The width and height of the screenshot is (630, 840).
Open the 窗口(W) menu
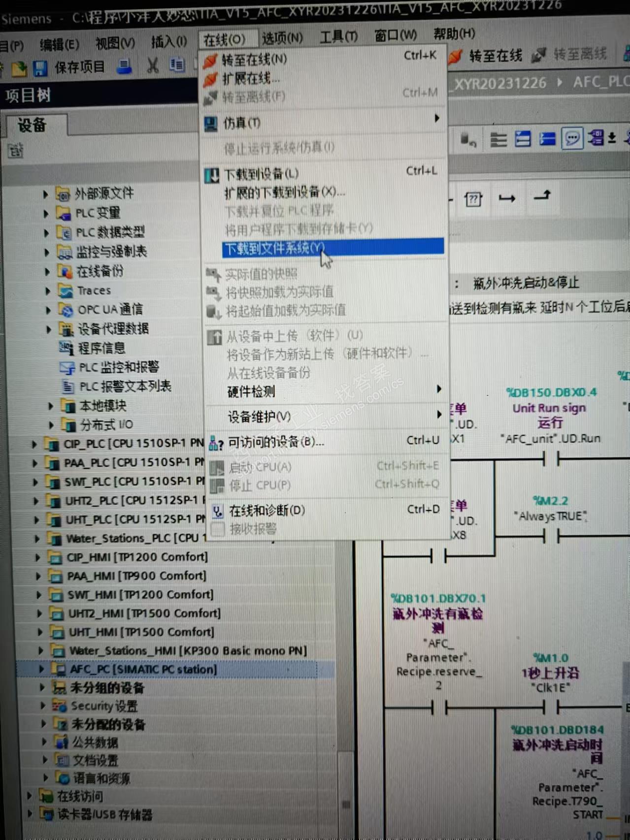(x=395, y=35)
